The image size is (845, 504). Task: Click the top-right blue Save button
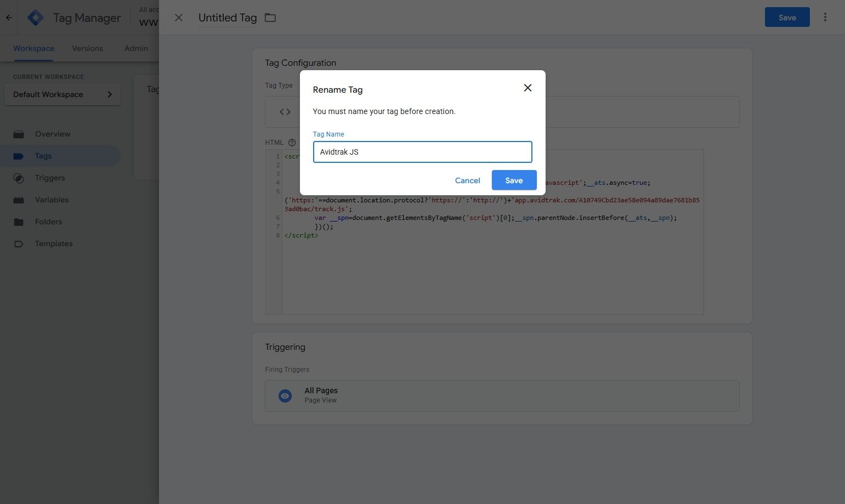coord(787,18)
